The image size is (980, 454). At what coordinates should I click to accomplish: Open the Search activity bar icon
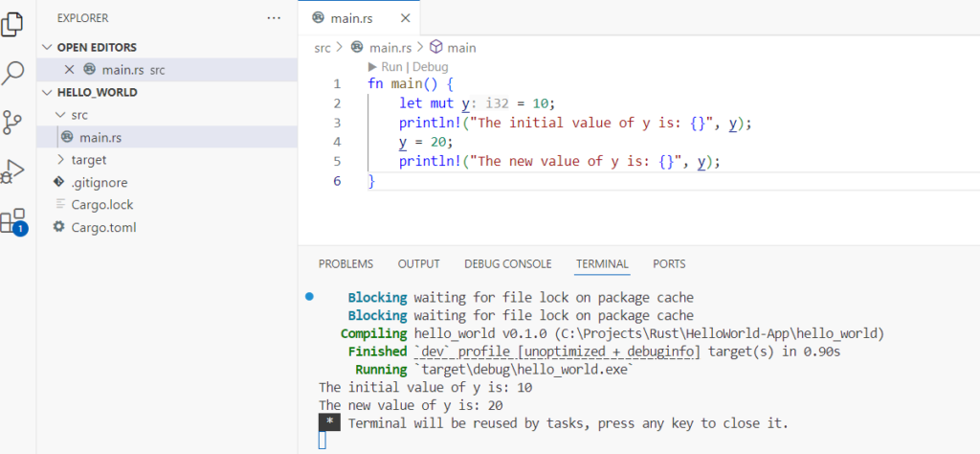(12, 73)
